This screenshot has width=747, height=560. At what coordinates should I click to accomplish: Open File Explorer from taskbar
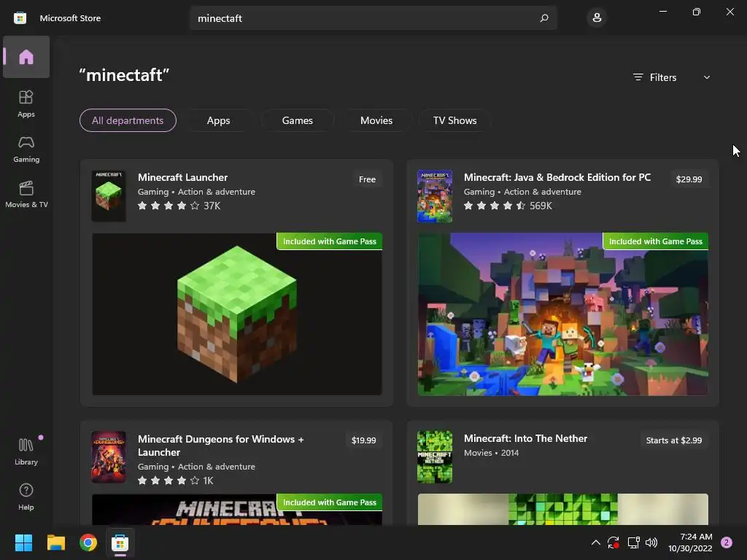[55, 542]
